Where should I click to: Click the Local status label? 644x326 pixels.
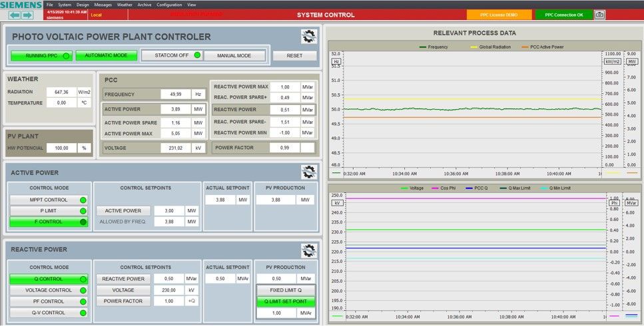[96, 15]
